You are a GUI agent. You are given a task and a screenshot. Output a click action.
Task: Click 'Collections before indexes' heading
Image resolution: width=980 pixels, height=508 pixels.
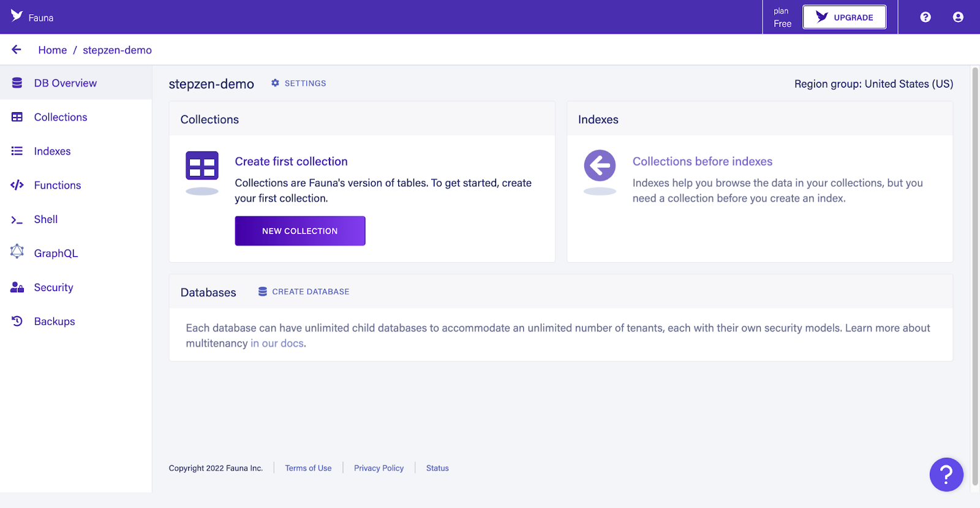pos(703,161)
